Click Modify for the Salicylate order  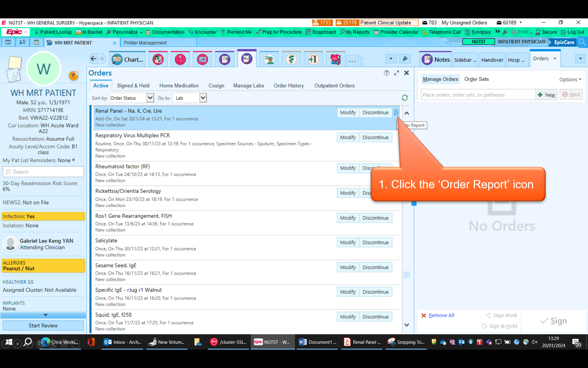coord(348,243)
